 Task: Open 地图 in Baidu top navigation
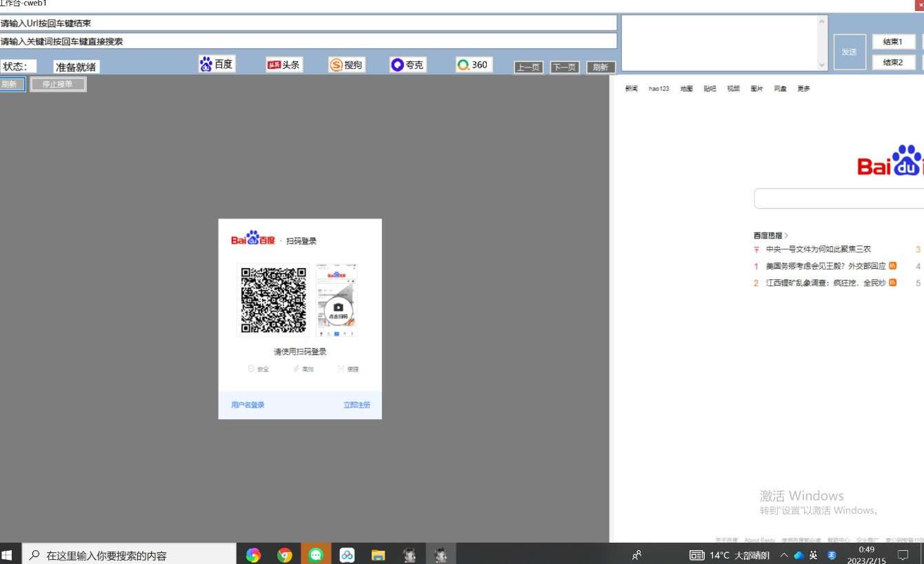(686, 88)
